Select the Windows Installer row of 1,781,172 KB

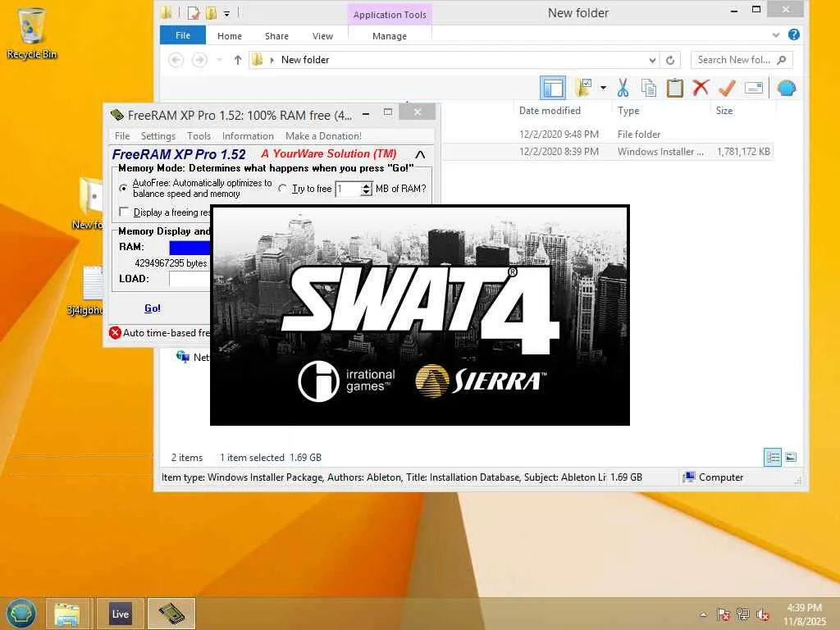pyautogui.click(x=608, y=152)
